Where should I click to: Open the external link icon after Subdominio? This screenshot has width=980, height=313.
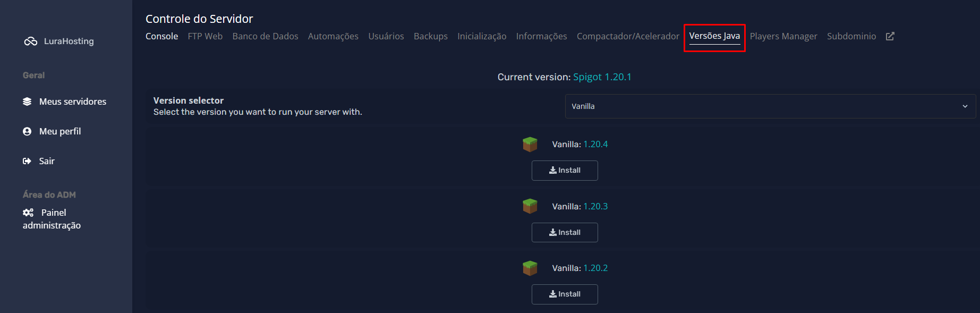(890, 36)
